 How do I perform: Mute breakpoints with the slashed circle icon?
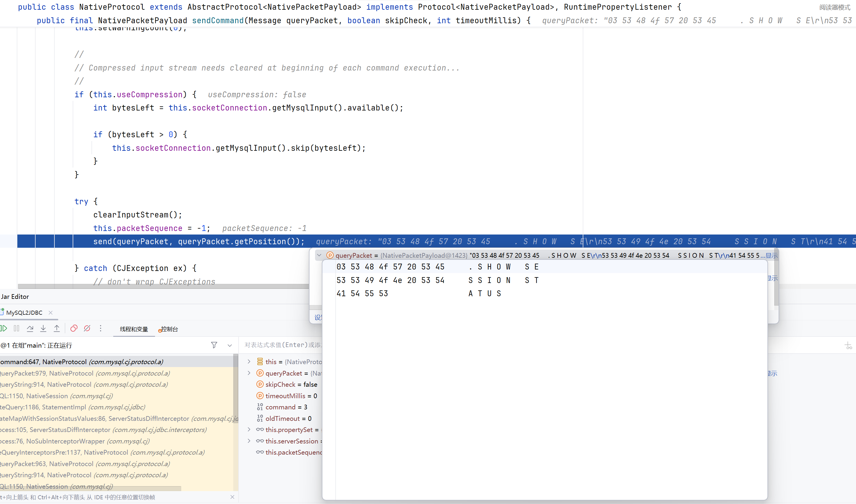87,329
